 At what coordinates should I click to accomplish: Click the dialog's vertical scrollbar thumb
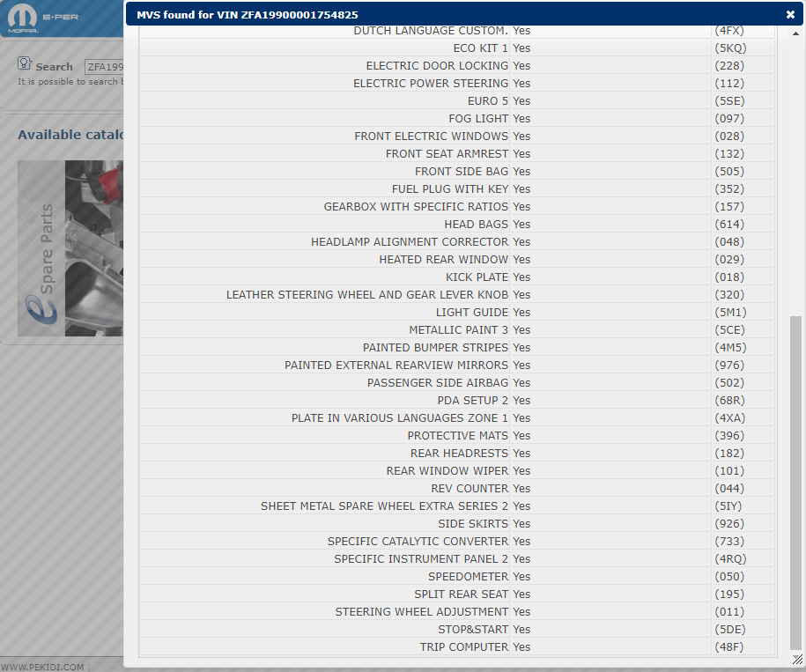pos(795,480)
